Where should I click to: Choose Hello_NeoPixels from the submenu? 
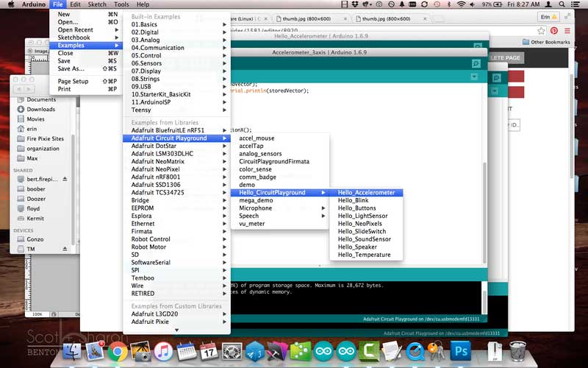click(x=360, y=224)
